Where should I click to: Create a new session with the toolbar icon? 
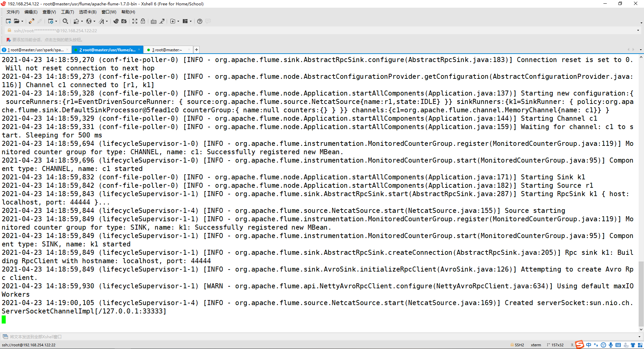tap(8, 21)
